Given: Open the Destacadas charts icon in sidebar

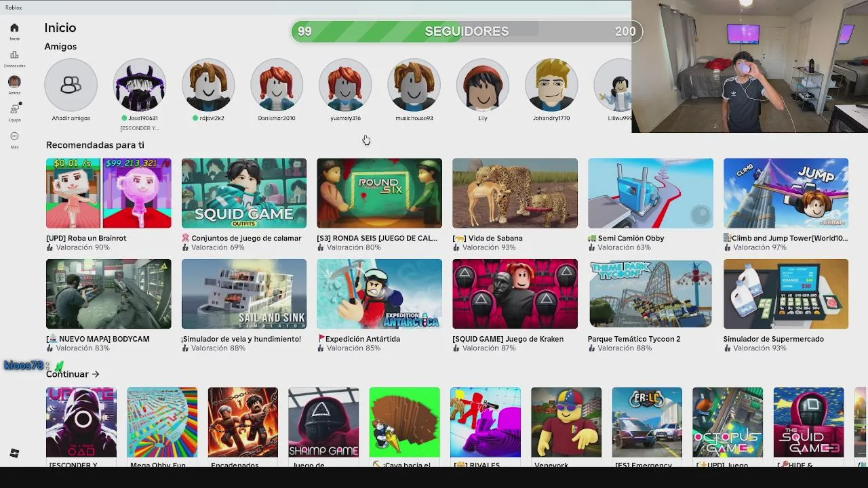Looking at the screenshot, I should coord(14,55).
